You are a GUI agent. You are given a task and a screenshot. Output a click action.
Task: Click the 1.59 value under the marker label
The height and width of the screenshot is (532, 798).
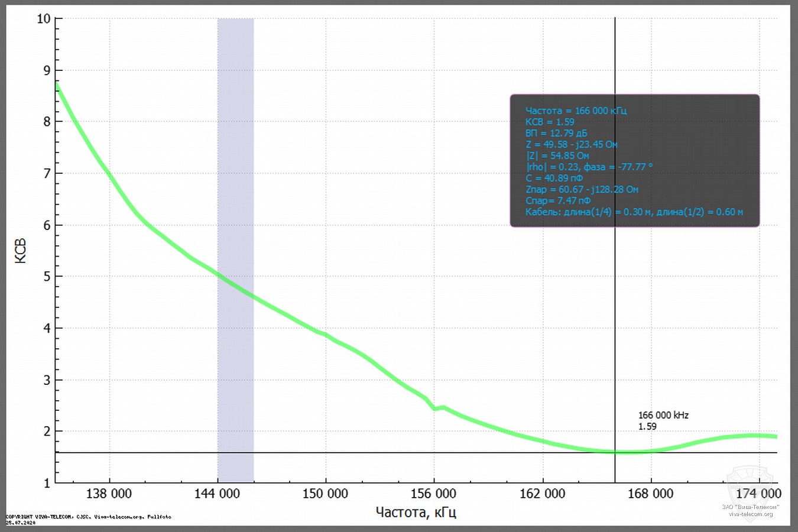[x=647, y=426]
